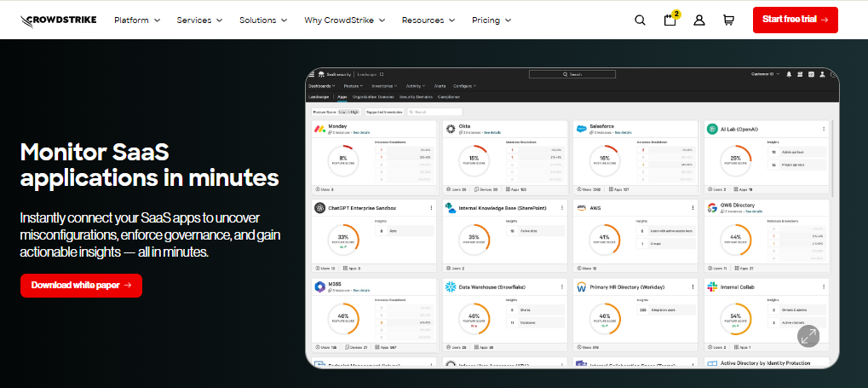The height and width of the screenshot is (388, 868).
Task: Click See details link under GWS Directory
Action: pyautogui.click(x=754, y=211)
